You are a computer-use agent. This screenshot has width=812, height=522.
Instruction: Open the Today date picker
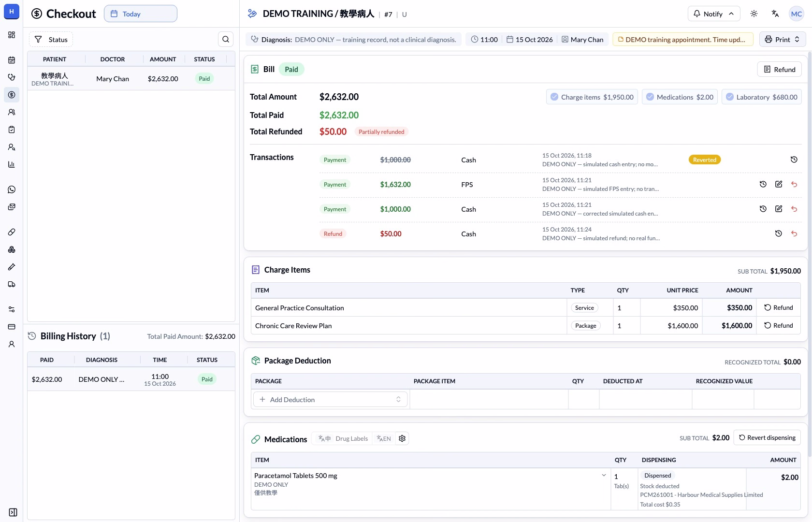coord(141,14)
